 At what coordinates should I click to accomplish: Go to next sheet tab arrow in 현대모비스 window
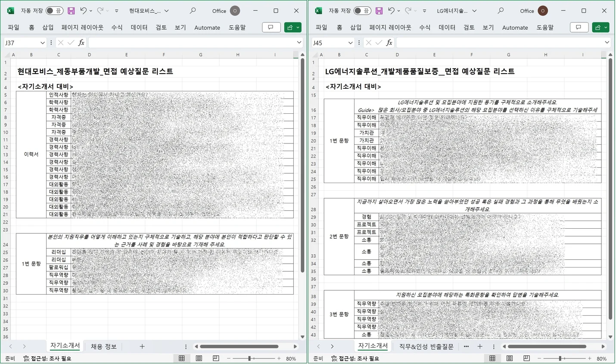pyautogui.click(x=24, y=346)
